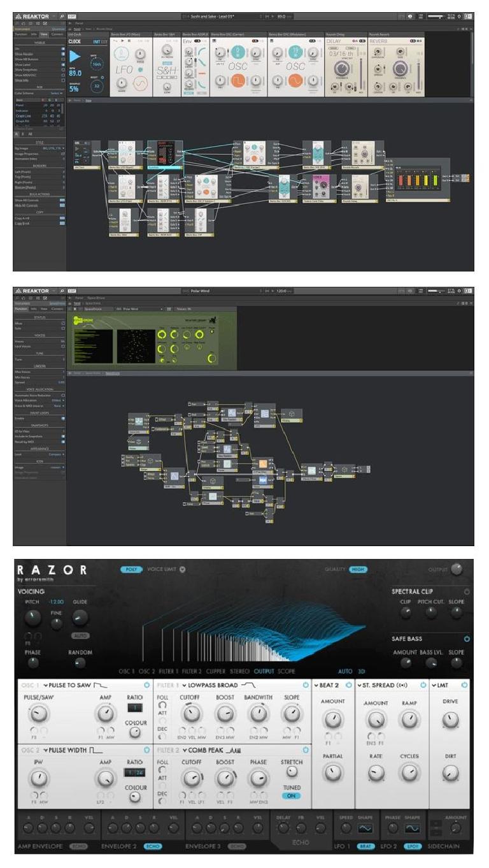489x868 pixels.
Task: Toggle POLY mode in Razor
Action: pos(132,569)
